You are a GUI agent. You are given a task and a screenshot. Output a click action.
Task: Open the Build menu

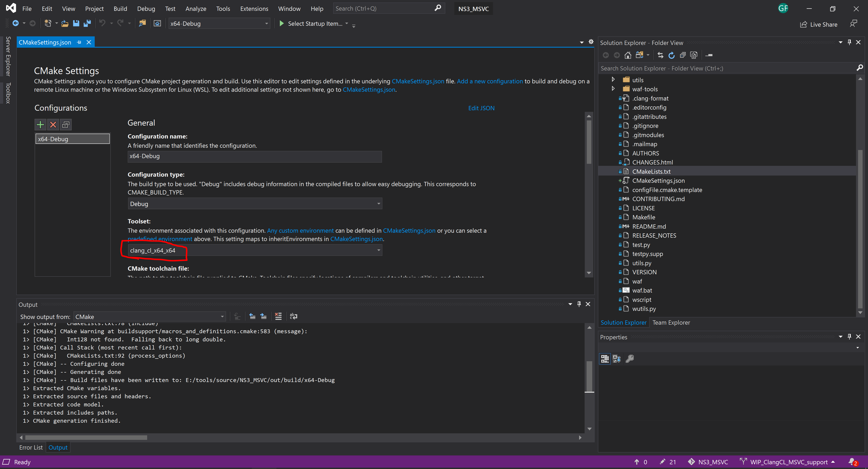click(120, 8)
